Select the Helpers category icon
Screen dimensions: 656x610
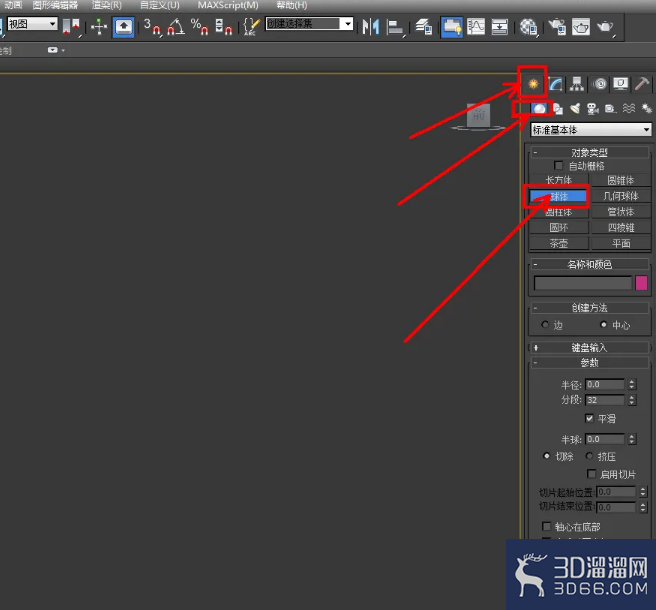tap(610, 109)
